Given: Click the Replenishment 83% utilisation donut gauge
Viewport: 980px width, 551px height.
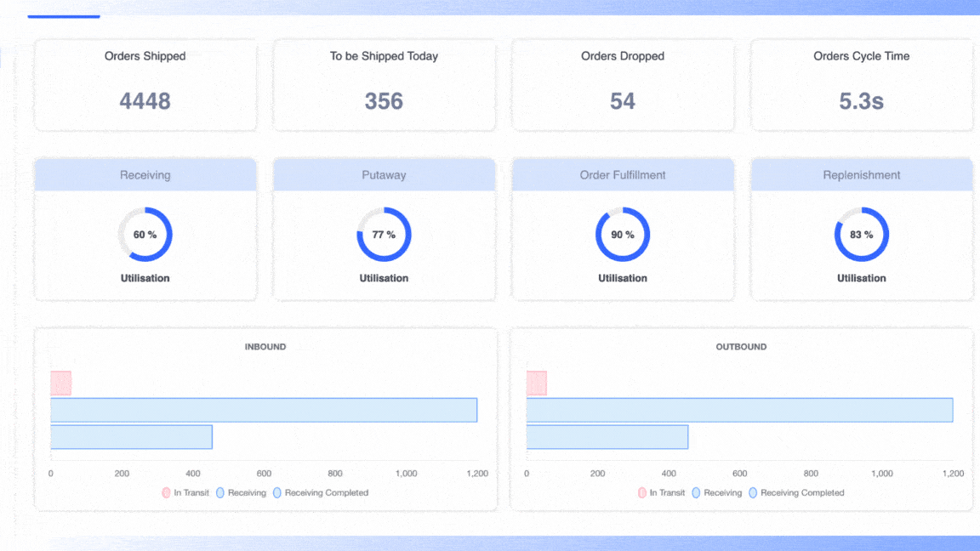Looking at the screenshot, I should (861, 235).
